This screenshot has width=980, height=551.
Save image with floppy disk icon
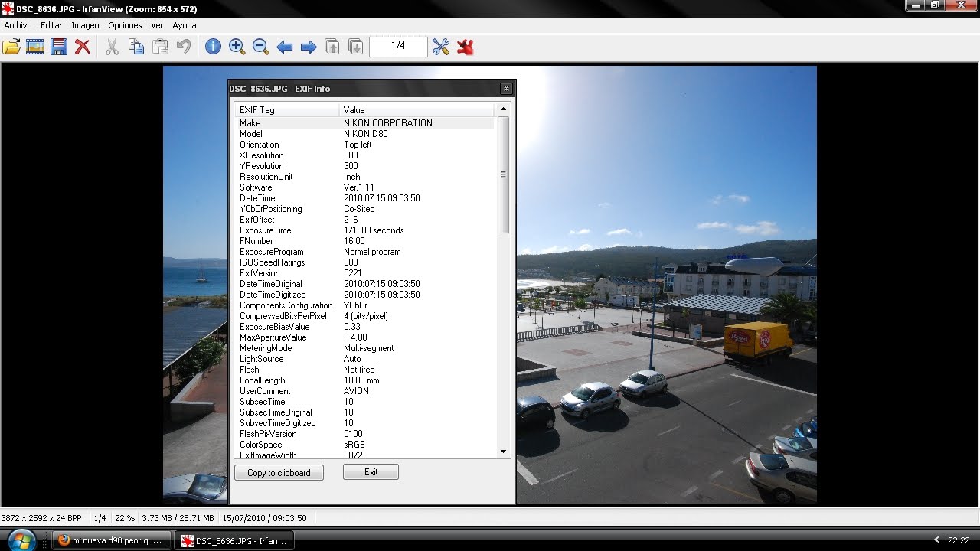pyautogui.click(x=59, y=47)
